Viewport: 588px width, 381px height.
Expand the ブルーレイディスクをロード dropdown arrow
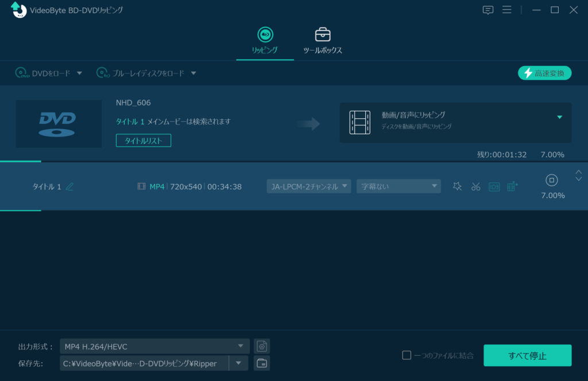coord(194,73)
